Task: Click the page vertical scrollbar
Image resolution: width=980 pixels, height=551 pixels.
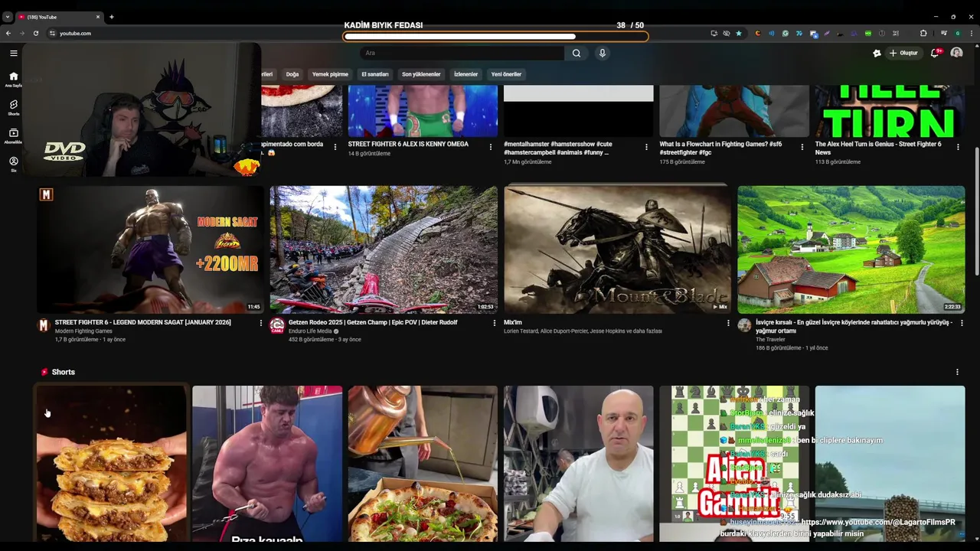Action: [976, 210]
